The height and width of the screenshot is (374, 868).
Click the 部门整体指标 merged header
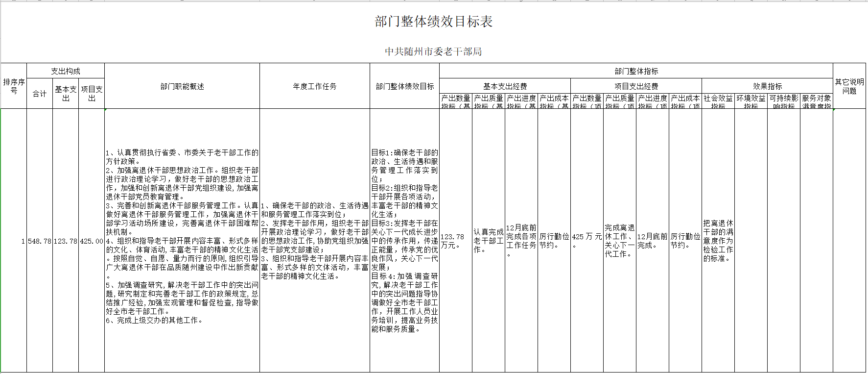click(x=636, y=71)
